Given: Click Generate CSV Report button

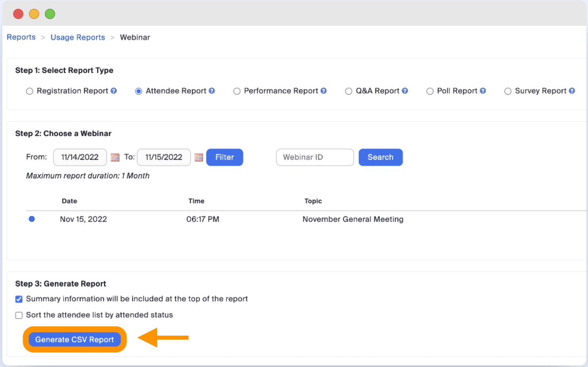Looking at the screenshot, I should [x=75, y=340].
